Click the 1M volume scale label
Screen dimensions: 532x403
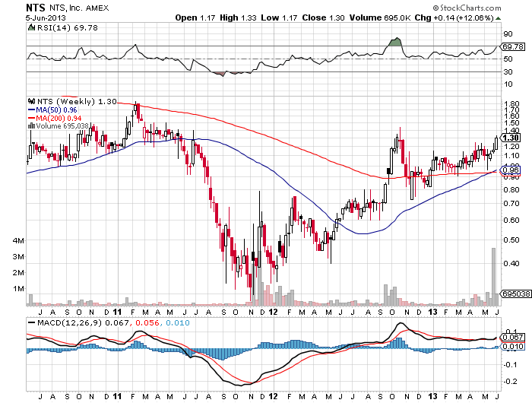[x=18, y=289]
